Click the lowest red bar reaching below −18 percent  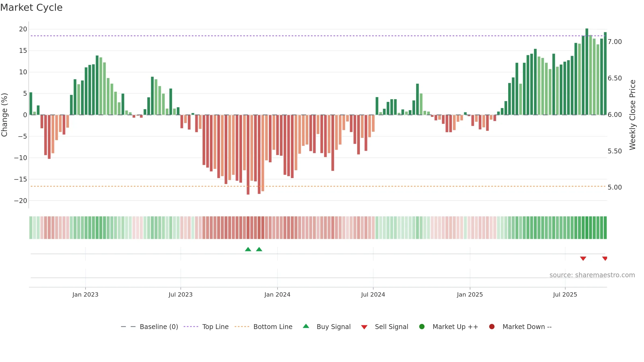pos(248,155)
